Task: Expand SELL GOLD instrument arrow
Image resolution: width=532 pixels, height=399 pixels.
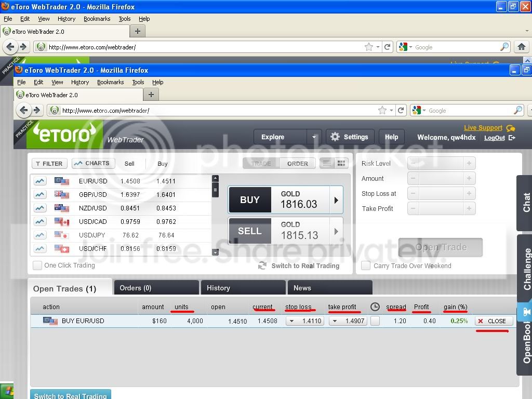Action: [x=336, y=231]
